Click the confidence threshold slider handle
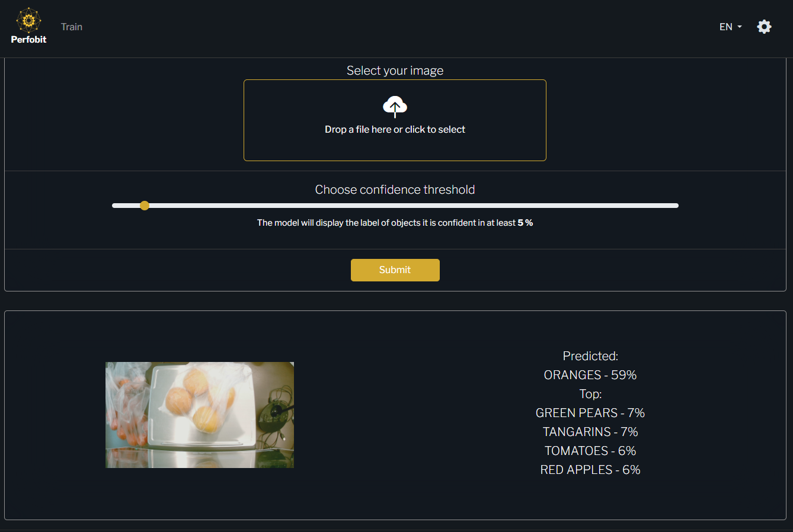 coord(145,206)
